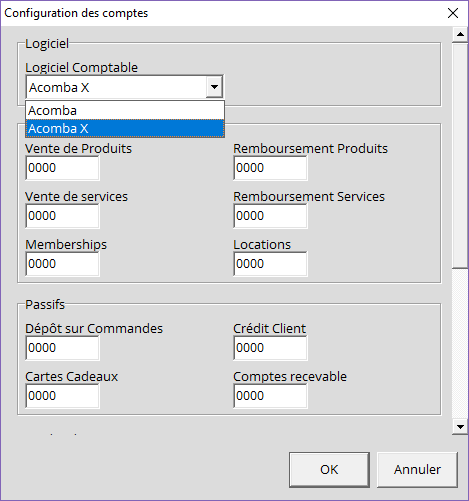Select the Crédit Client field
Image resolution: width=469 pixels, height=501 pixels.
click(x=270, y=348)
